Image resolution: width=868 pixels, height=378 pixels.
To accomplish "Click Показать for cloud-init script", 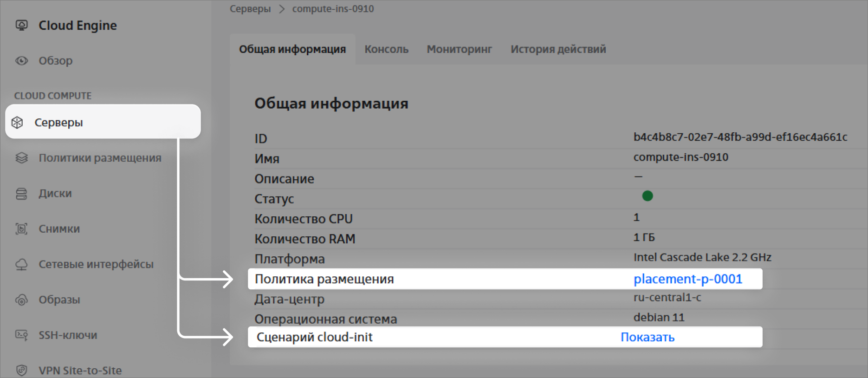I will pos(648,337).
